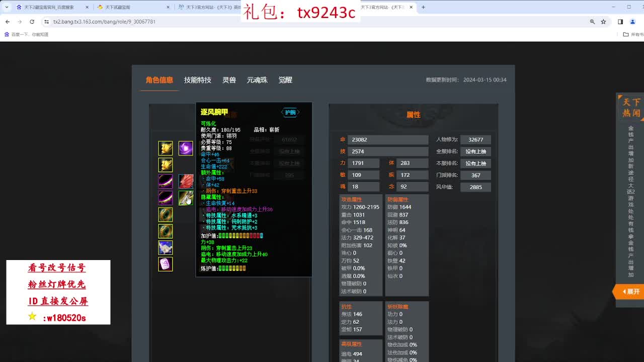Click the red armor equipment icon
The width and height of the screenshot is (644, 362).
coord(186,181)
